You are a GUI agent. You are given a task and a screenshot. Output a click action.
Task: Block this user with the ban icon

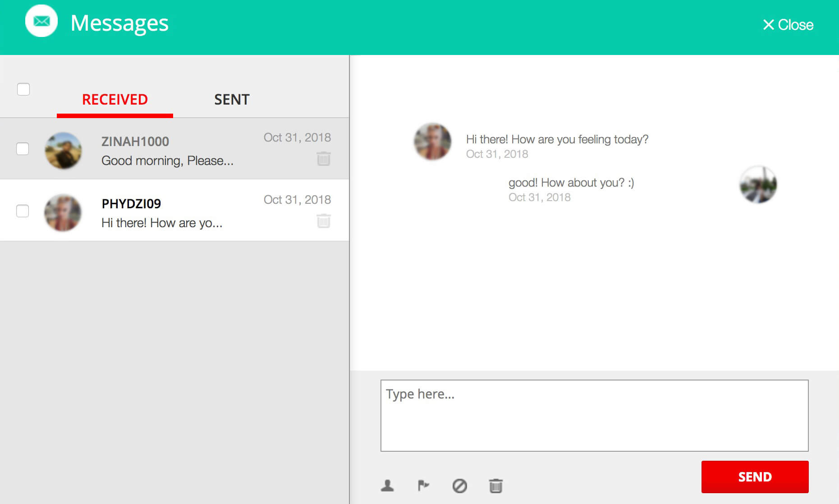click(459, 486)
